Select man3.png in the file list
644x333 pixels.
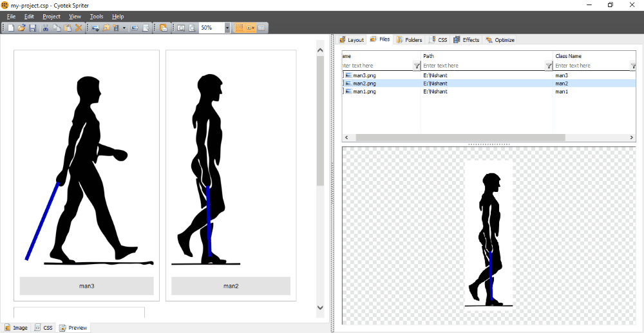click(x=365, y=75)
